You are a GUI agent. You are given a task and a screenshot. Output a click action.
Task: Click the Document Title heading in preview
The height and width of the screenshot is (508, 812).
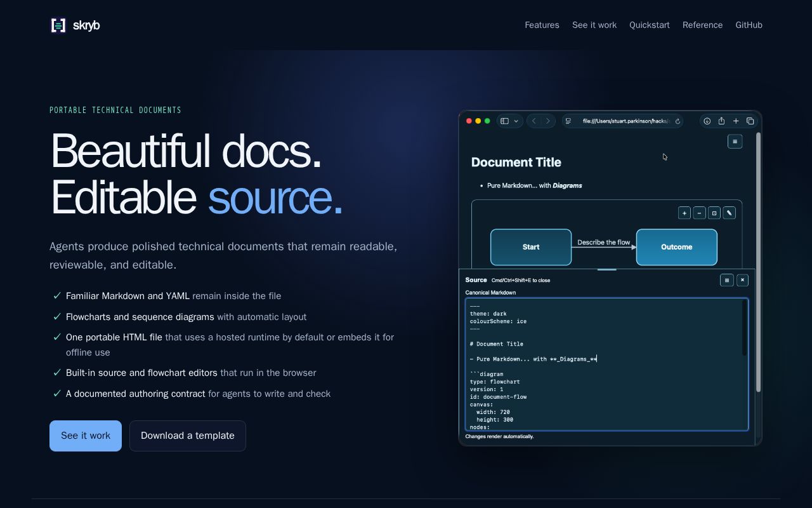(x=516, y=163)
